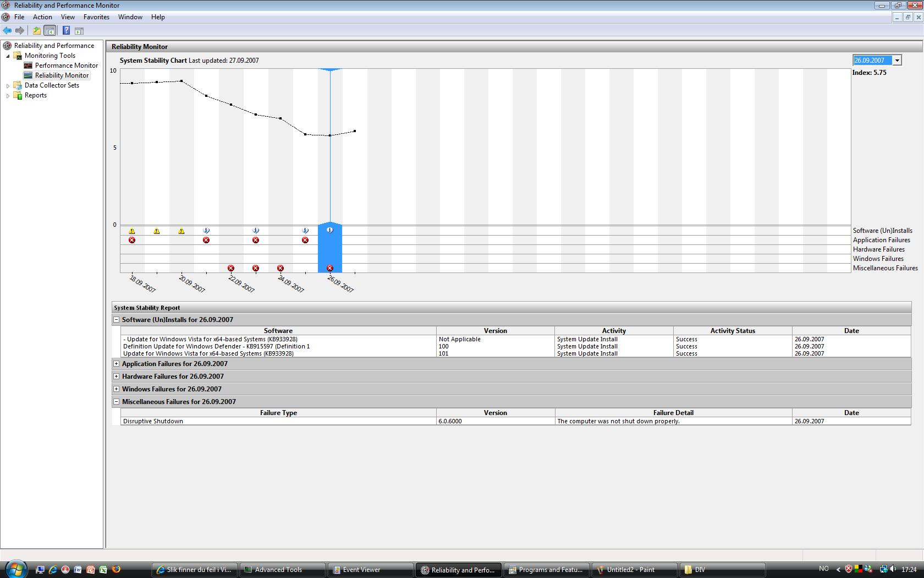Viewport: 924px width, 578px height.
Task: Click the volume speaker tray icon
Action: (x=893, y=569)
